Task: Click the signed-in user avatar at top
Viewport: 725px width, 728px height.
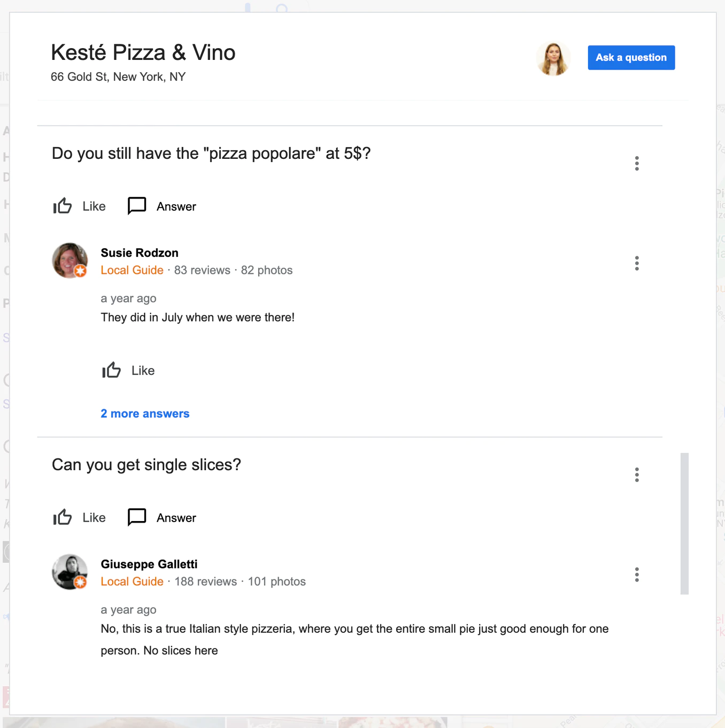Action: (x=553, y=58)
